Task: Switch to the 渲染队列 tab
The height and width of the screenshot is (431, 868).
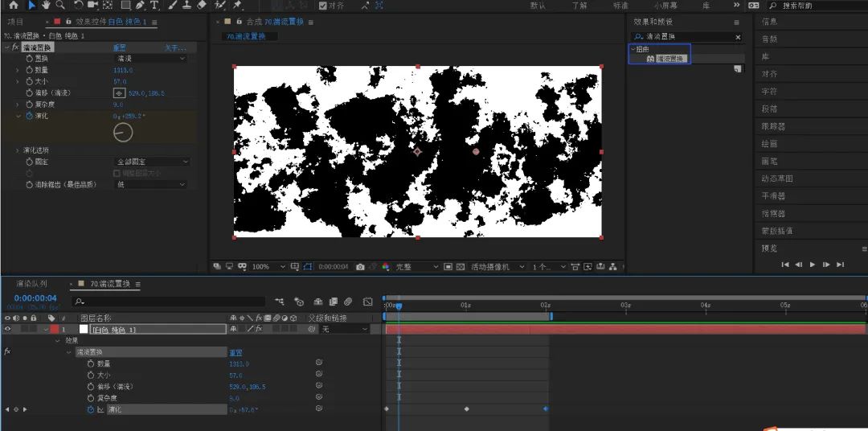Action: (31, 284)
